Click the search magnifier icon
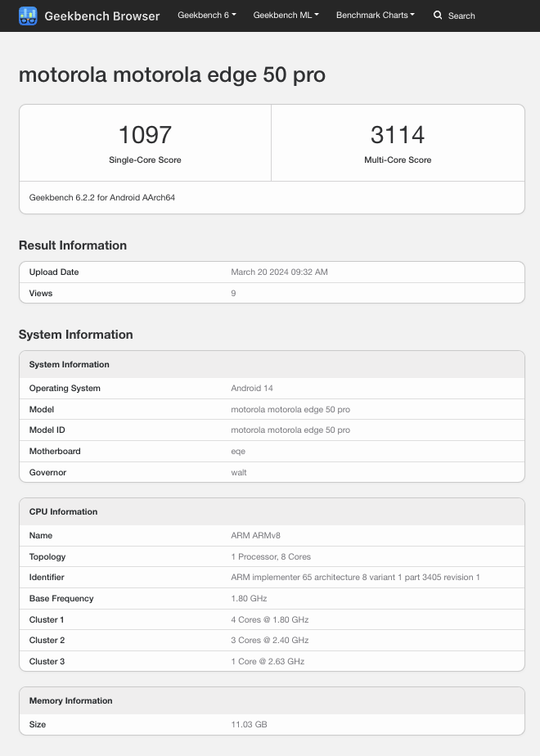Viewport: 540px width, 756px height. coord(437,15)
